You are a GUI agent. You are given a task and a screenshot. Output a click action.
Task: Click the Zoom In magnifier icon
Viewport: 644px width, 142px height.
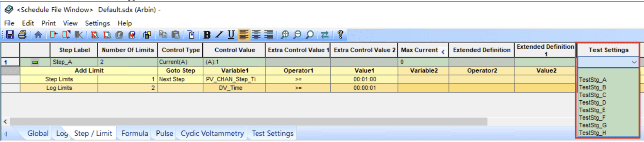284,34
